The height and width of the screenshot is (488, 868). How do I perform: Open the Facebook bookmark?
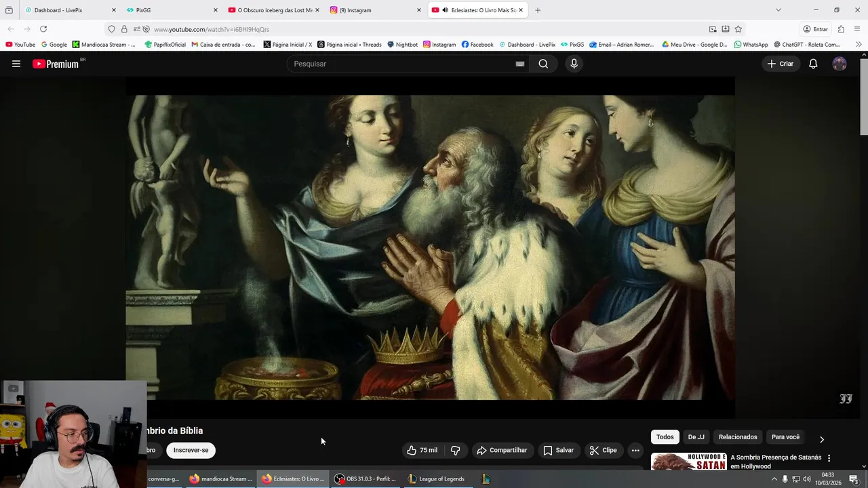tap(477, 45)
